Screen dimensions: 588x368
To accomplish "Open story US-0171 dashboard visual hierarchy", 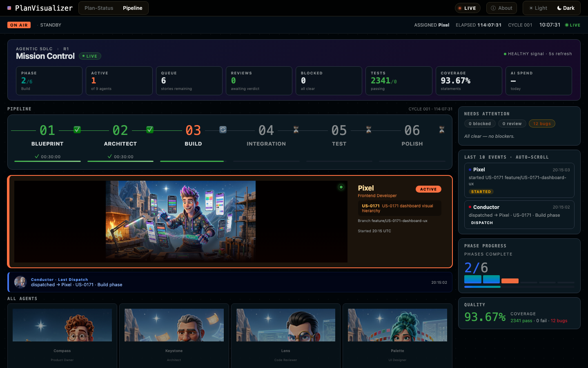I will coord(399,208).
